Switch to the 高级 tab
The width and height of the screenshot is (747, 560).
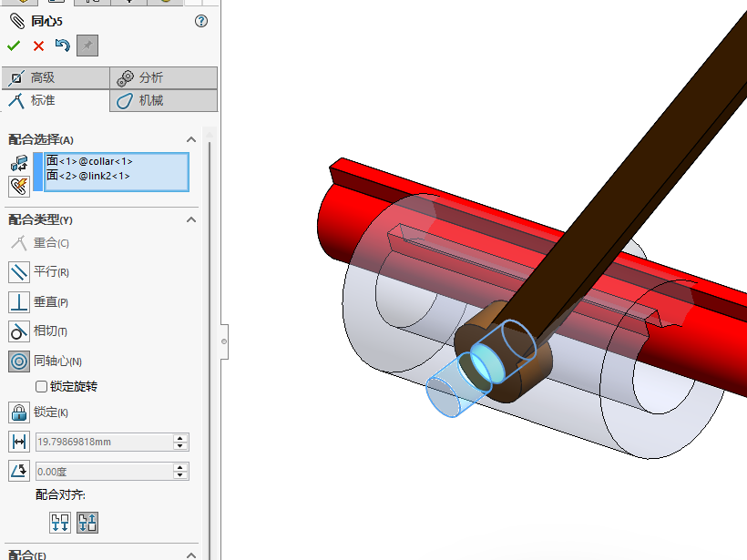(x=55, y=78)
